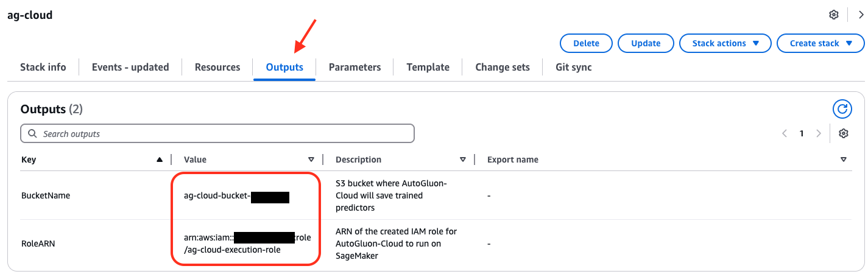This screenshot has width=868, height=277.
Task: Open the Create stack dropdown
Action: [820, 43]
